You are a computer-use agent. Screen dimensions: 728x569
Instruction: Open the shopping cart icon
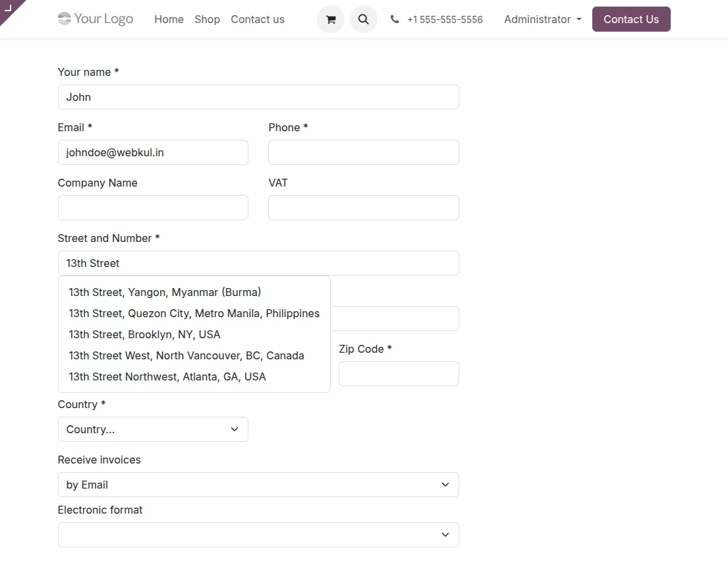click(330, 19)
